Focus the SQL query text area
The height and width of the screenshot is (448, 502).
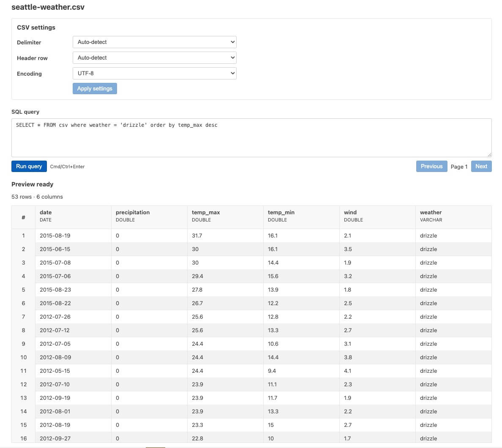251,138
